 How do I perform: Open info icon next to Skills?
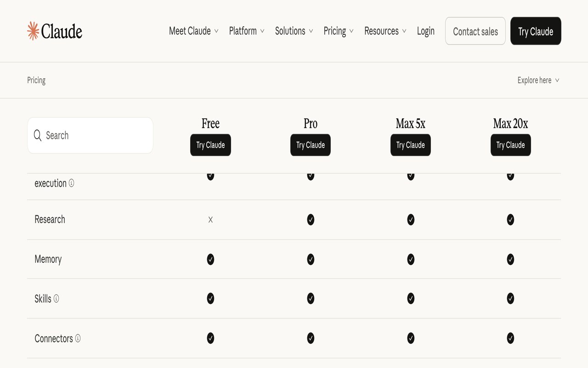[56, 299]
